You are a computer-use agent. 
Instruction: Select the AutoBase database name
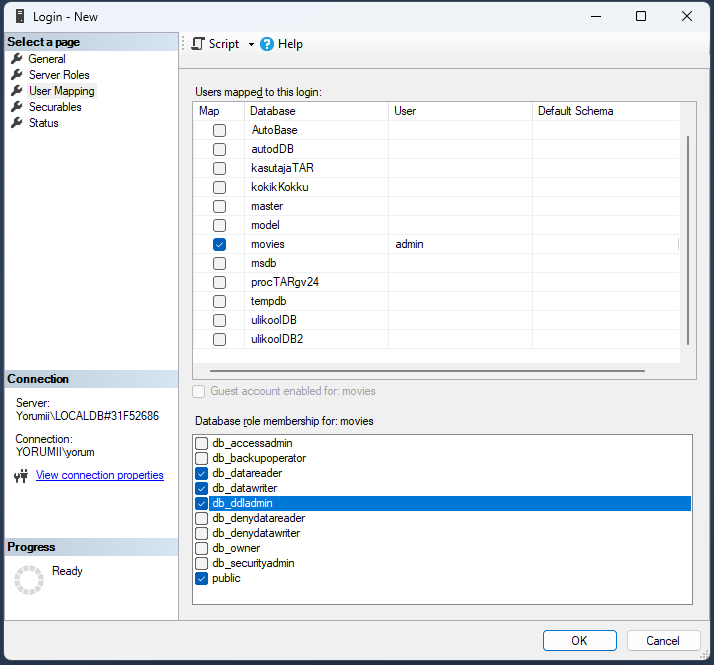[274, 130]
